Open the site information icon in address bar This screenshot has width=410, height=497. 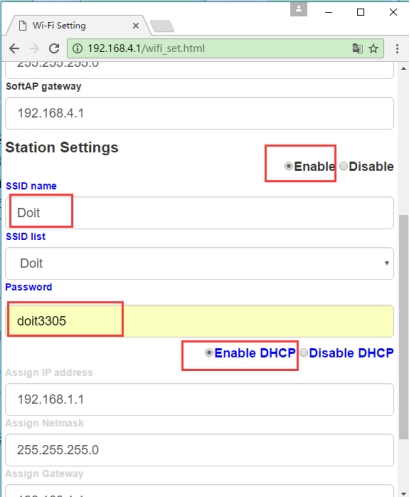click(78, 49)
